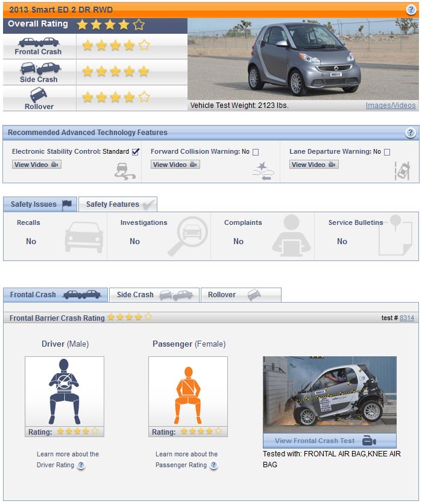Click the person icon in Complaints panel
Viewport: 422px width, 504px height.
[292, 236]
